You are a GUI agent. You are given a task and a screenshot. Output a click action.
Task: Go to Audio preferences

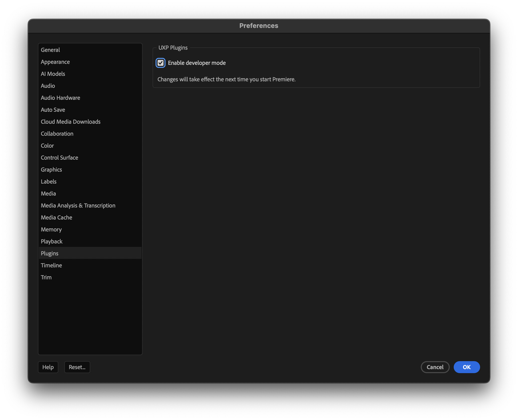[48, 86]
